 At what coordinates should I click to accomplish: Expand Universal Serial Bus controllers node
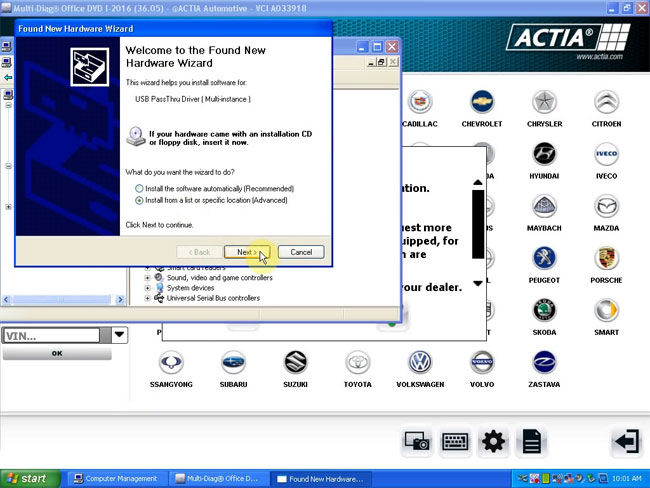(148, 298)
